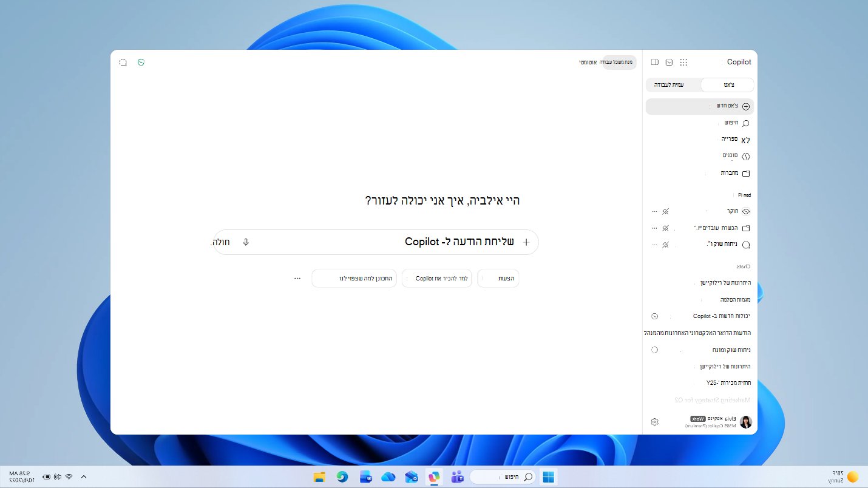Click the microphone dictation icon
The height and width of the screenshot is (488, 868).
pyautogui.click(x=246, y=242)
